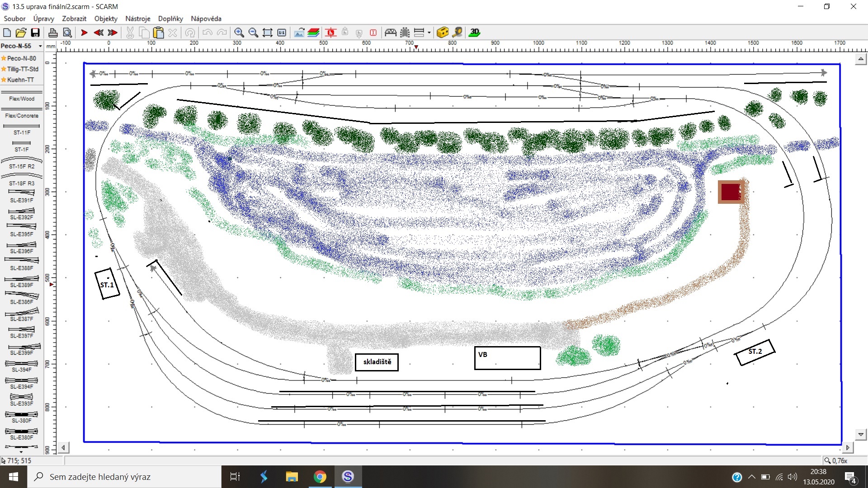The height and width of the screenshot is (488, 868).
Task: Click the Save file icon
Action: 35,33
